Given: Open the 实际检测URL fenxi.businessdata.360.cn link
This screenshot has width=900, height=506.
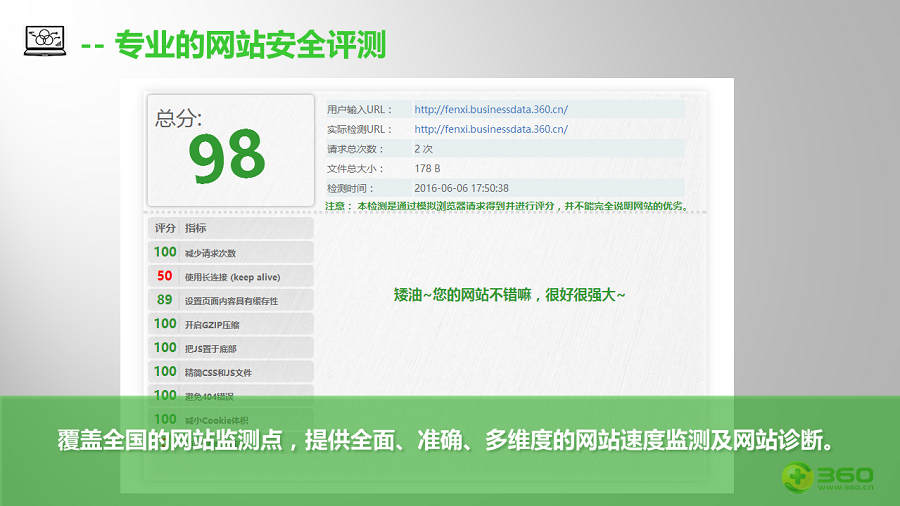Looking at the screenshot, I should tap(490, 129).
